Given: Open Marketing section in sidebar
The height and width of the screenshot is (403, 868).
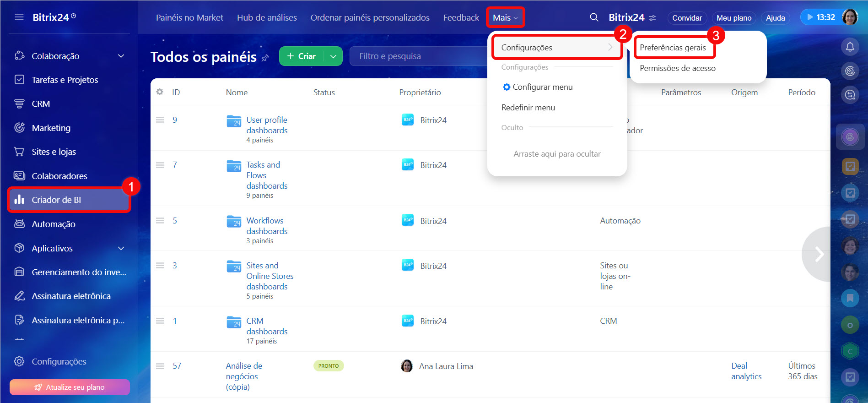Looking at the screenshot, I should pyautogui.click(x=51, y=128).
